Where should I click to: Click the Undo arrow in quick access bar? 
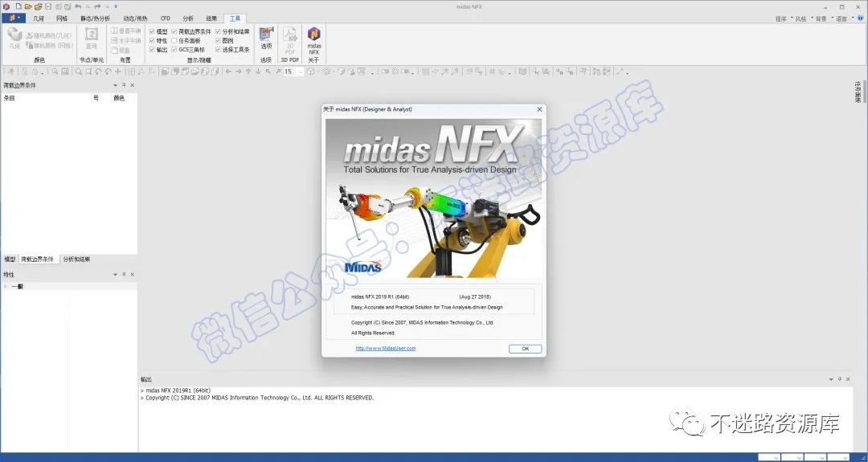coord(78,6)
